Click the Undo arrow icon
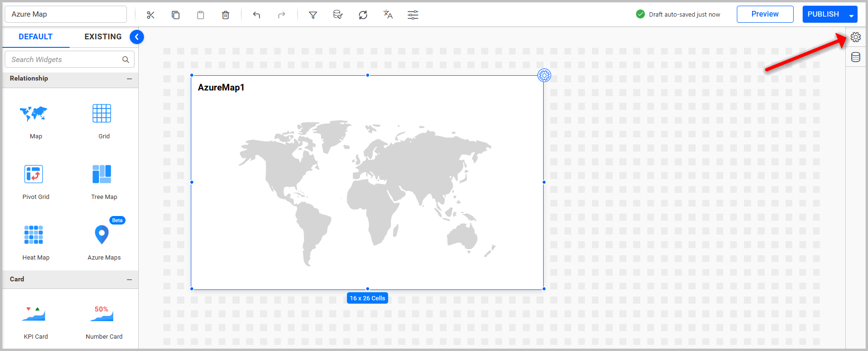The width and height of the screenshot is (868, 351). pyautogui.click(x=257, y=15)
